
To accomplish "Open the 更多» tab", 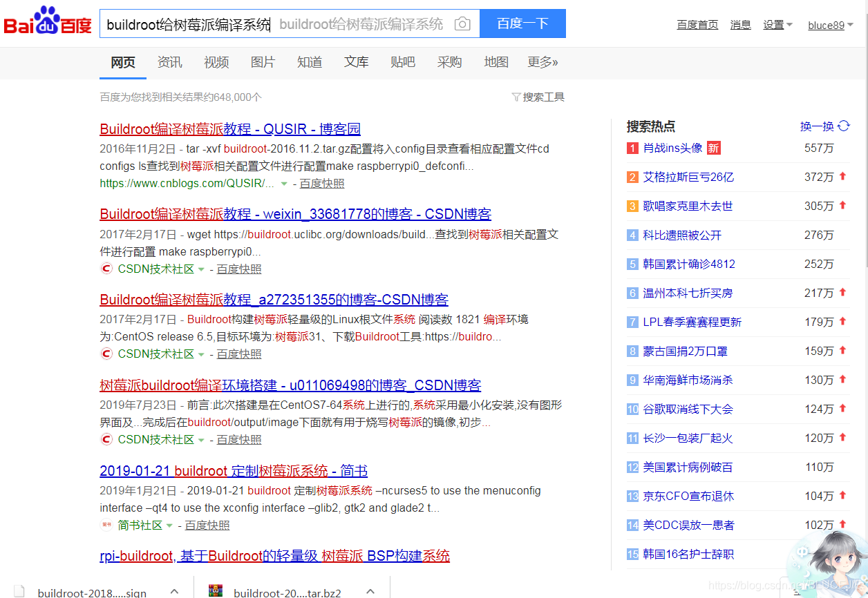I will pyautogui.click(x=543, y=63).
